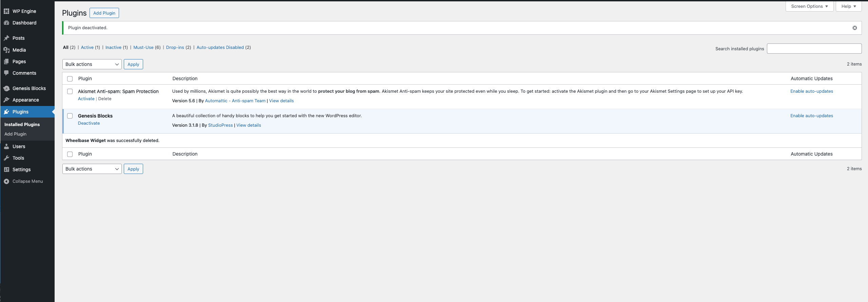
Task: Filter by Auto-updates Disabled
Action: click(220, 48)
